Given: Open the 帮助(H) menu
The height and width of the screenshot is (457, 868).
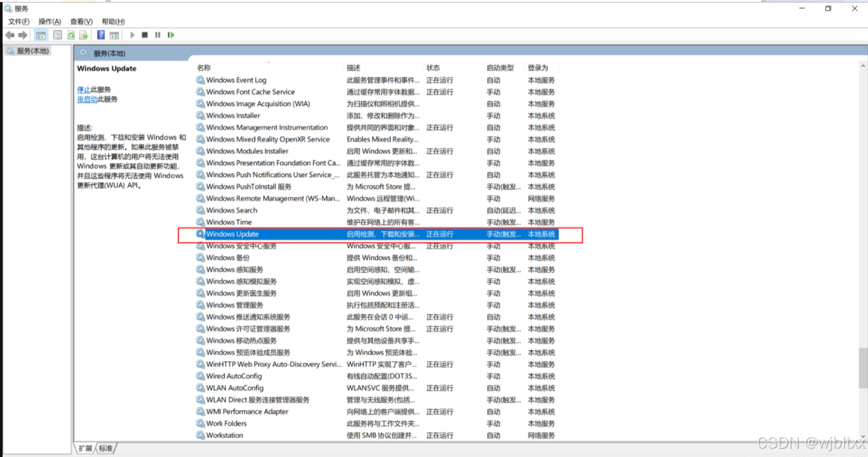Looking at the screenshot, I should click(113, 22).
